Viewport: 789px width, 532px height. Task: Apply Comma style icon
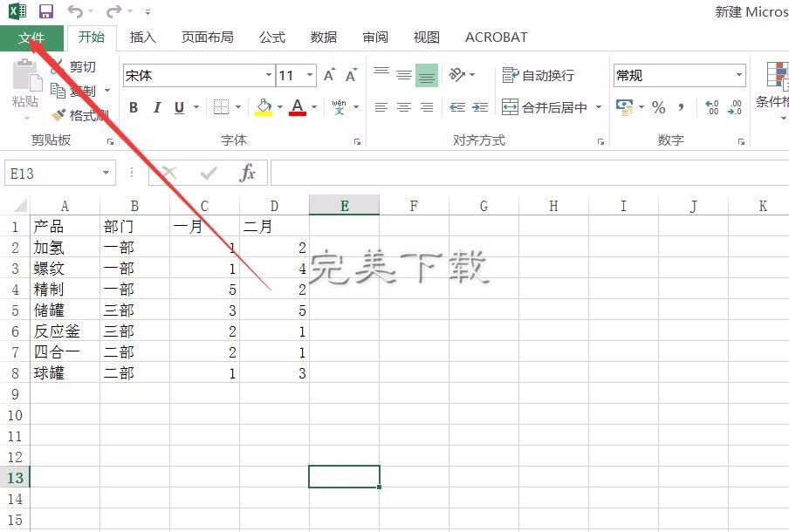(x=682, y=107)
